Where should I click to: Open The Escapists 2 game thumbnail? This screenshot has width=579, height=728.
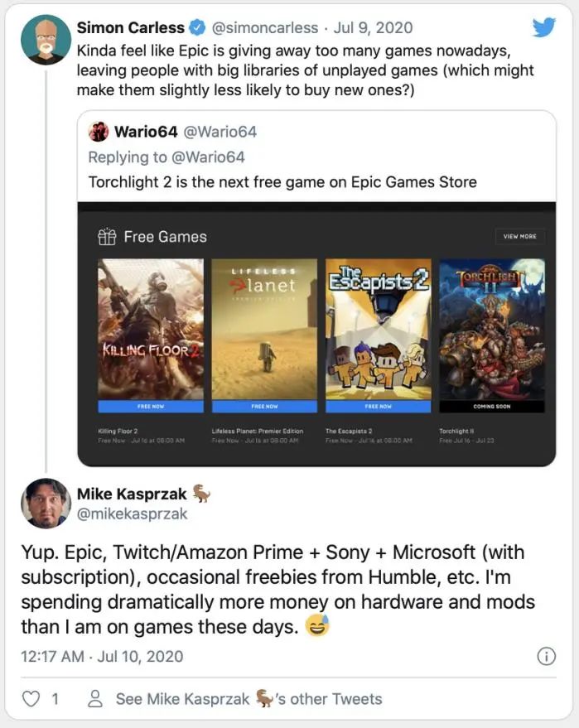tap(378, 329)
